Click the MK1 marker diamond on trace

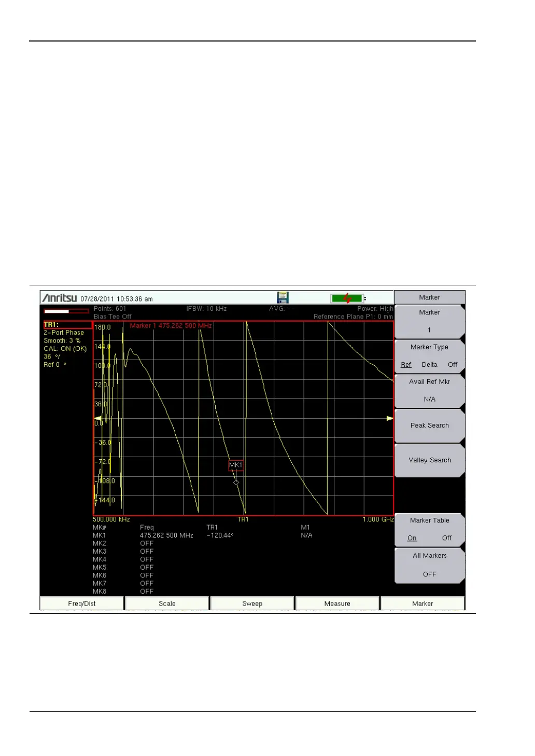pyautogui.click(x=236, y=482)
